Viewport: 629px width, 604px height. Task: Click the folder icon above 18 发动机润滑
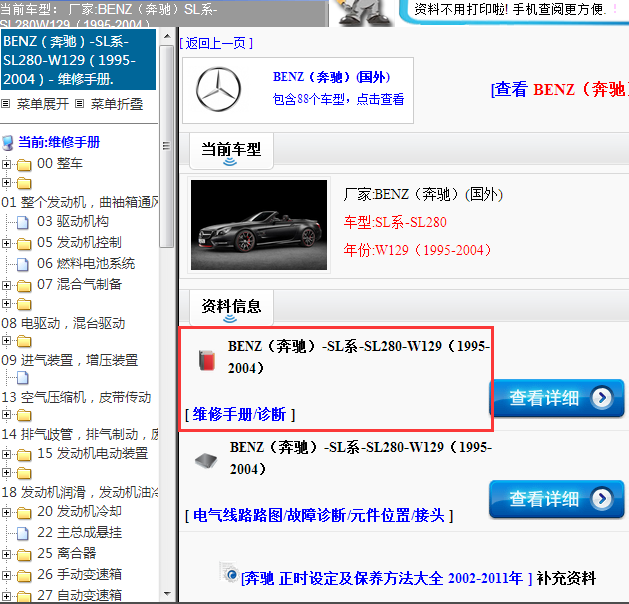(24, 473)
